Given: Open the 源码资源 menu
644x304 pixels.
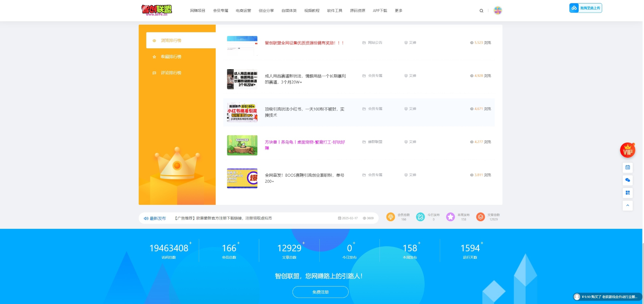Looking at the screenshot, I should click(357, 11).
